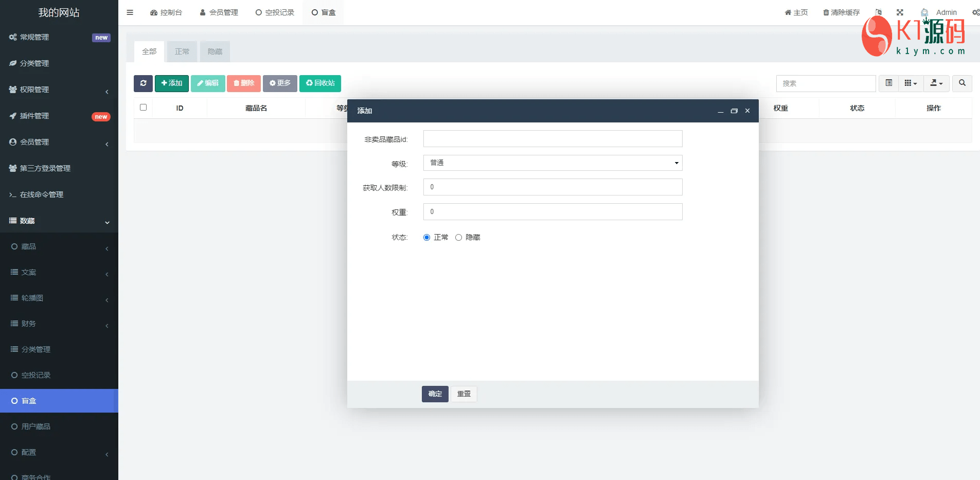980x480 pixels.
Task: Show the 隐藏 filter tab
Action: point(215,51)
